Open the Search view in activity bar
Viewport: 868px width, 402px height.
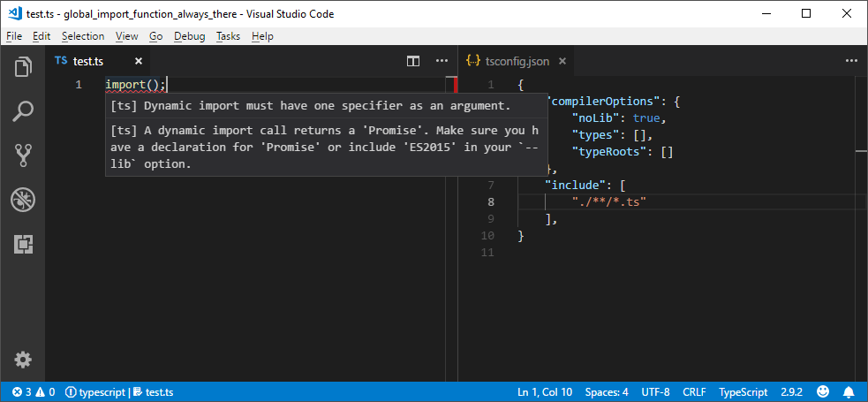pos(23,111)
